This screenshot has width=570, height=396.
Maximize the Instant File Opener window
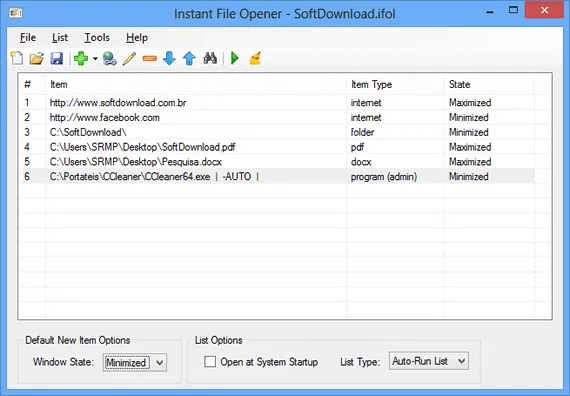point(513,10)
